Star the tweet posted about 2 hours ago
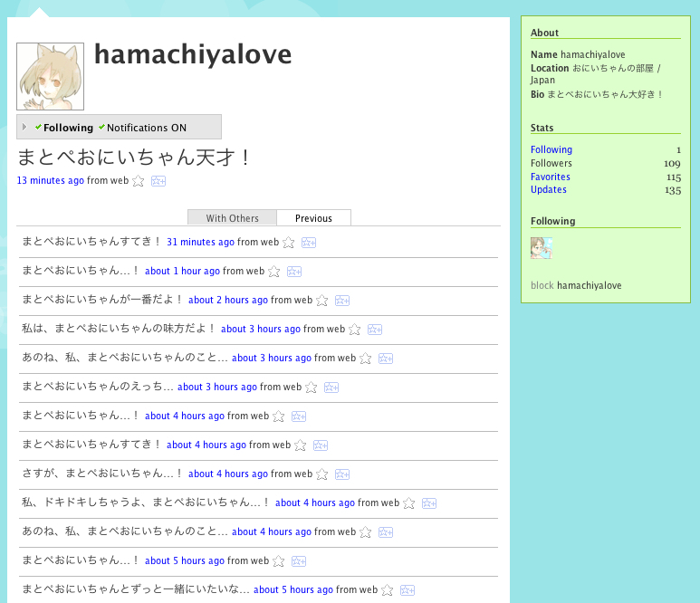Image resolution: width=700 pixels, height=603 pixels. 321,301
